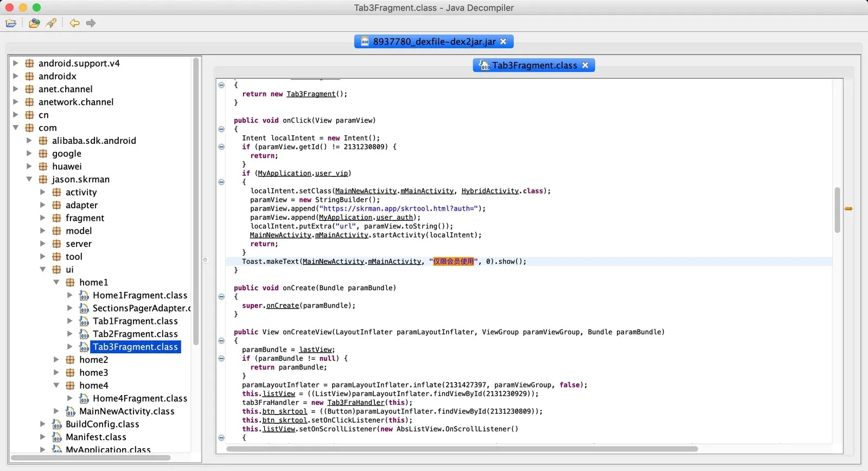868x471 pixels.
Task: Go forward with the right arrow icon
Action: tap(91, 23)
